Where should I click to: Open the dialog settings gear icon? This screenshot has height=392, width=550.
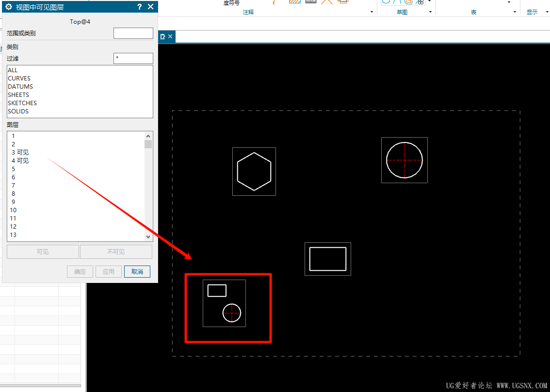[9, 7]
